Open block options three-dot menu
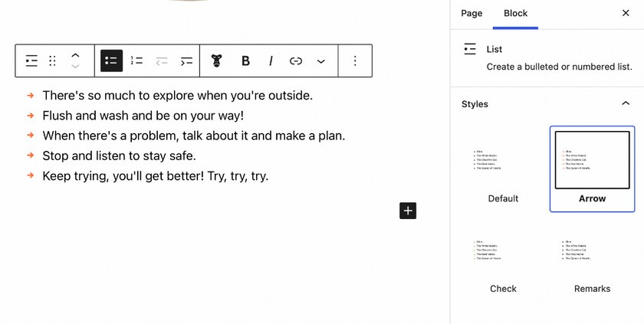Screen dimensions: 644x324 [355, 61]
